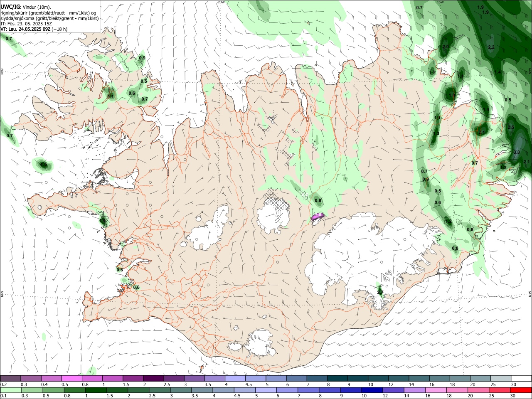Image resolution: width=532 pixels, height=399 pixels.
Task: Click the first snow legend swatch at 0.2
Action: point(10,379)
